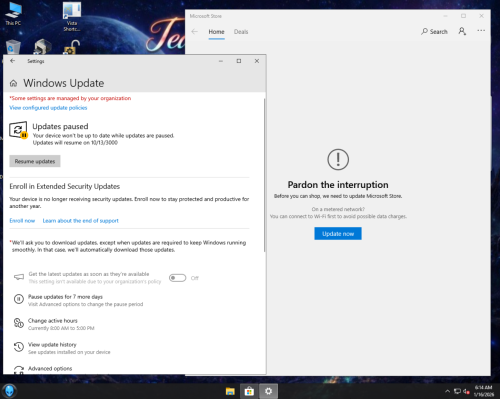Viewport: 500px width, 399px height.
Task: Click Updates will resume on 10/13/3000 text
Action: 75,143
